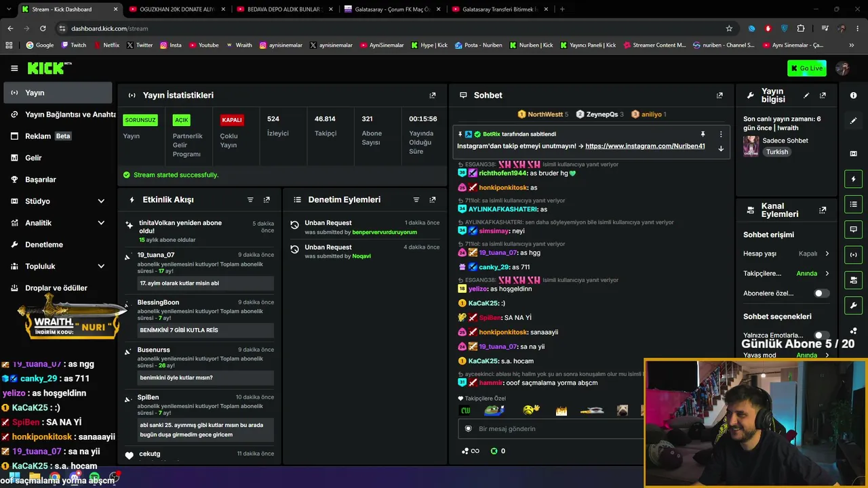868x488 pixels.
Task: Open the Gelir sidebar page
Action: click(x=57, y=158)
